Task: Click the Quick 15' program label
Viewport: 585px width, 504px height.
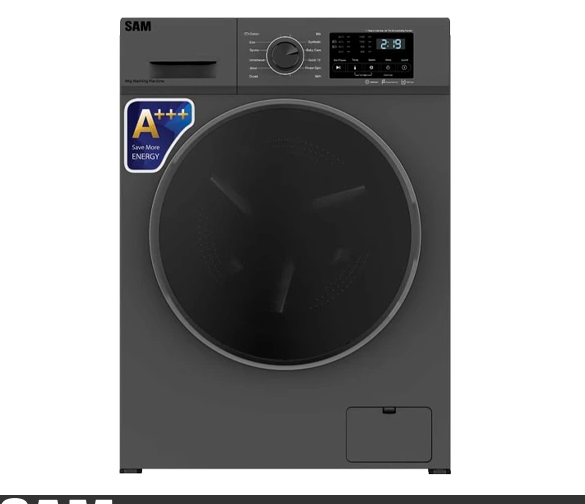Action: 315,60
